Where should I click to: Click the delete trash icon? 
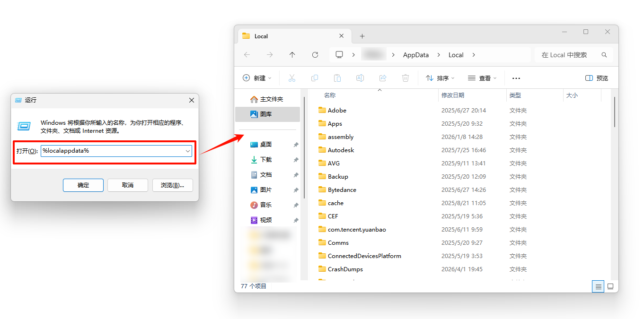pyautogui.click(x=406, y=78)
